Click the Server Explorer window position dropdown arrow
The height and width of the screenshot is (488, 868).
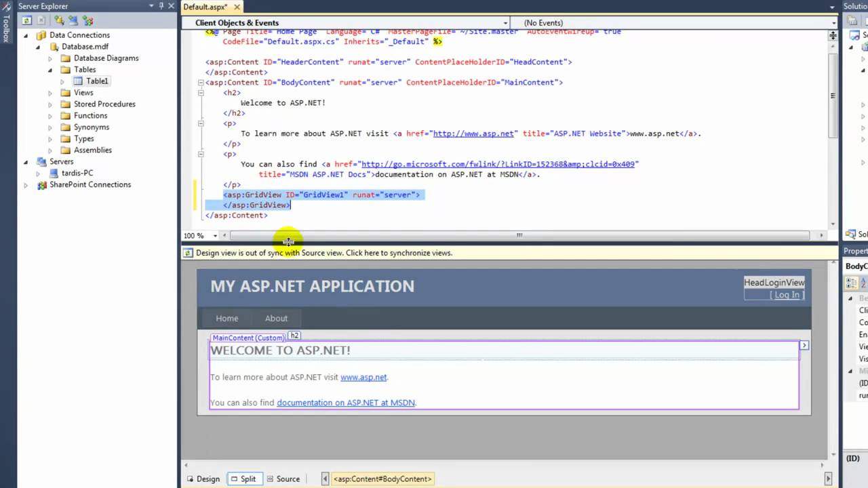pyautogui.click(x=151, y=6)
